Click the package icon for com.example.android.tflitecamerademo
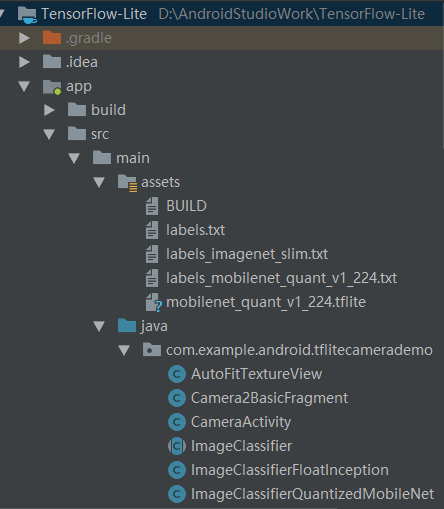Screen dimensions: 444x509 pyautogui.click(x=152, y=350)
